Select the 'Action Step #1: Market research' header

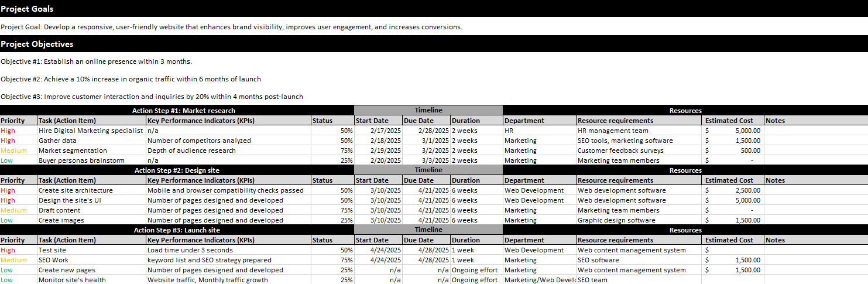pos(177,110)
